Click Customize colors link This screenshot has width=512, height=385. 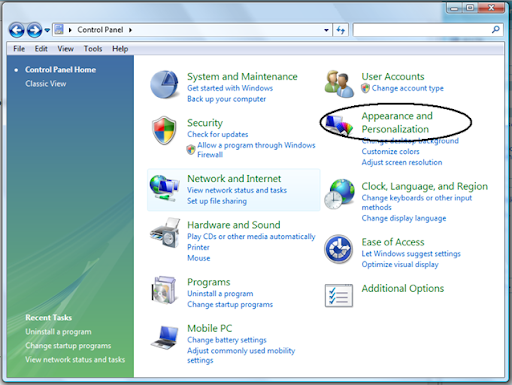pyautogui.click(x=390, y=152)
